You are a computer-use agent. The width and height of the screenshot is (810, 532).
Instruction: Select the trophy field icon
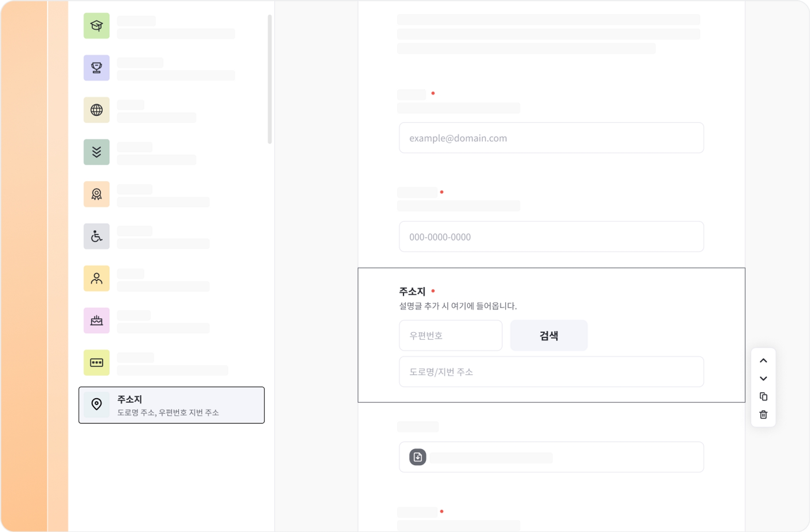(96, 68)
